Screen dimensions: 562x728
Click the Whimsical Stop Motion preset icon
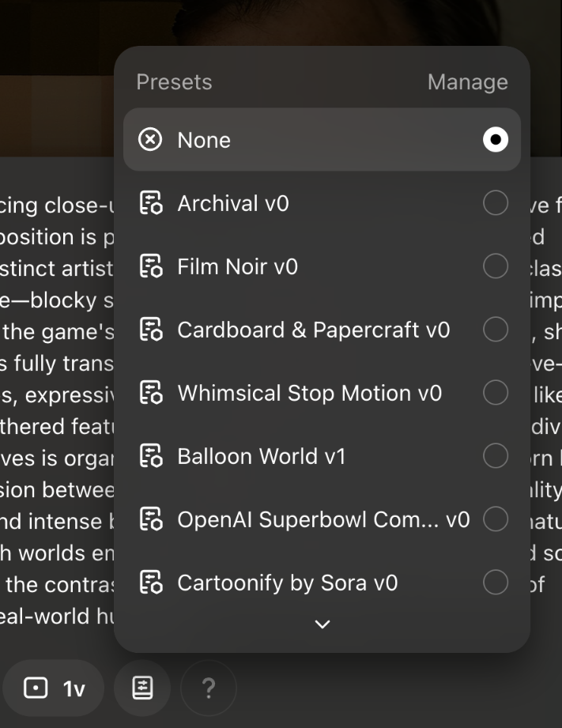pos(151,393)
